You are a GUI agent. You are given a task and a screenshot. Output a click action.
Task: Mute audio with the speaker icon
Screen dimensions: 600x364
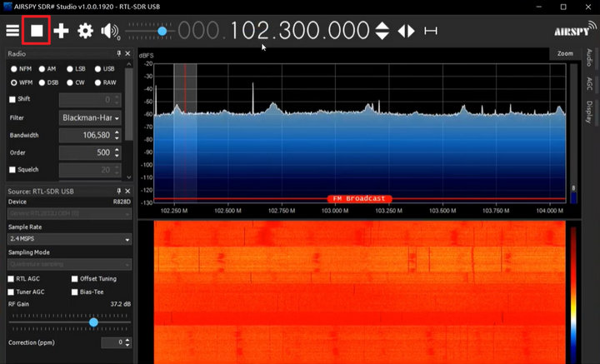coord(109,31)
